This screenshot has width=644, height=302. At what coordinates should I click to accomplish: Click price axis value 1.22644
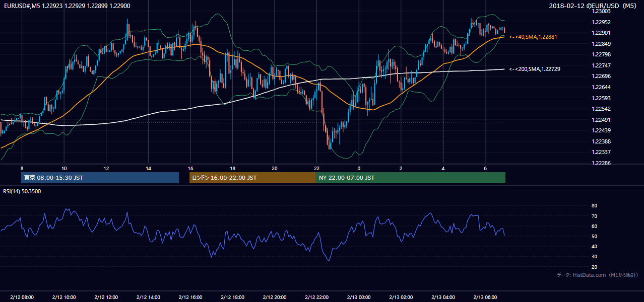601,87
